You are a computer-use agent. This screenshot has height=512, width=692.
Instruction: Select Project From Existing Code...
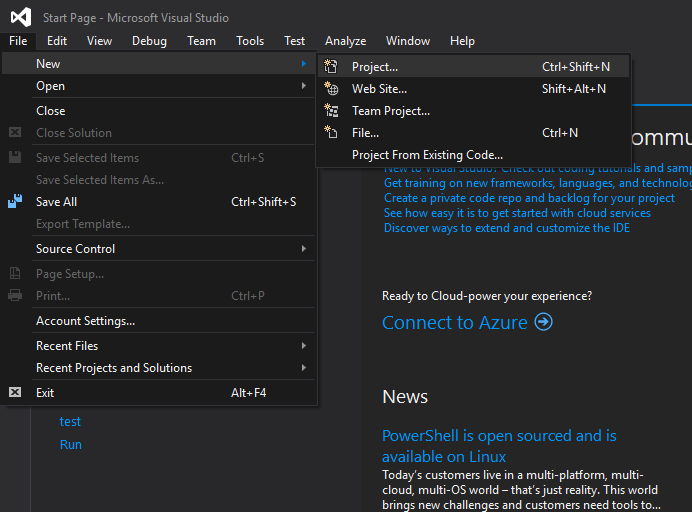473,155
